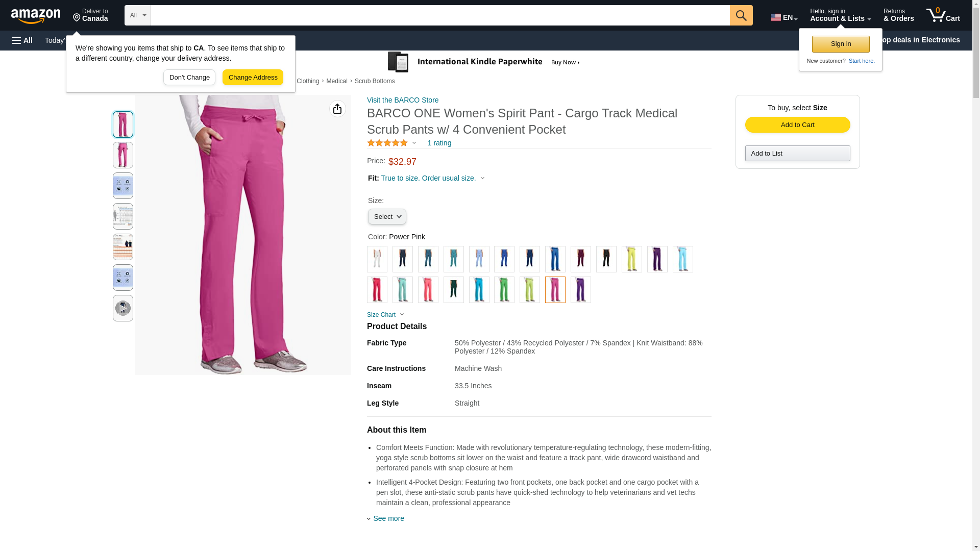Image resolution: width=980 pixels, height=551 pixels.
Task: Open the EN language flag selector
Action: pos(784,17)
